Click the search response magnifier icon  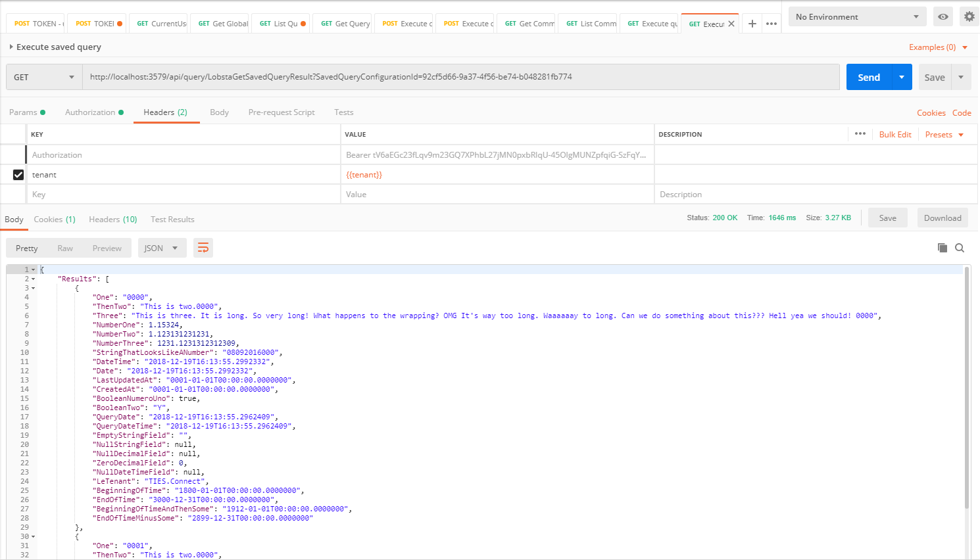[x=960, y=248]
